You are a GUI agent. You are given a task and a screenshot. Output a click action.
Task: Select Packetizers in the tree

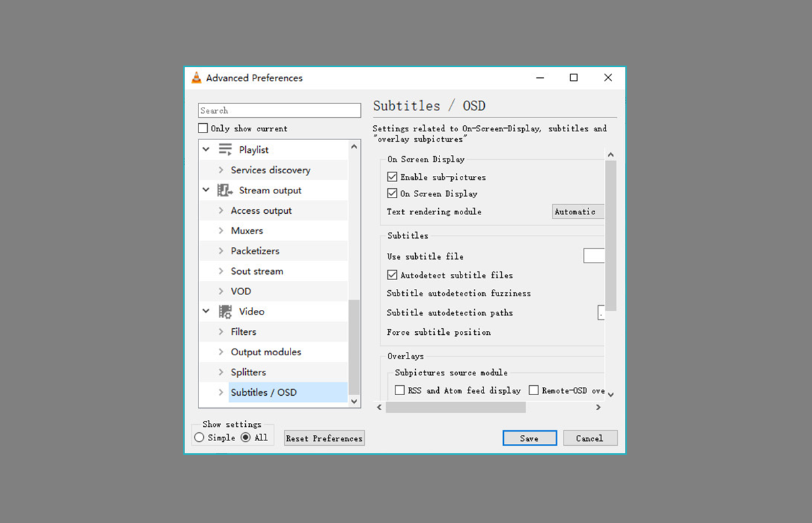point(255,251)
